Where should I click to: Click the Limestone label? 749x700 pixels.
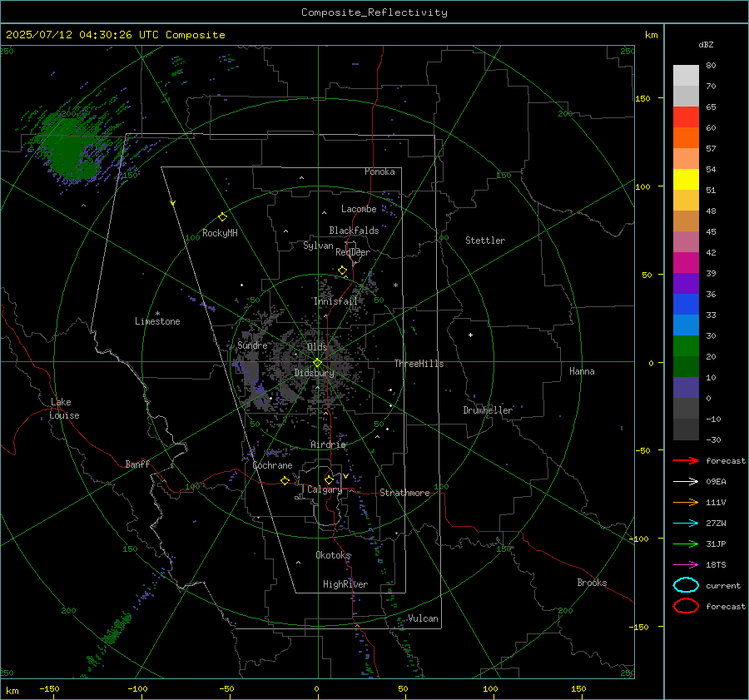tap(157, 321)
